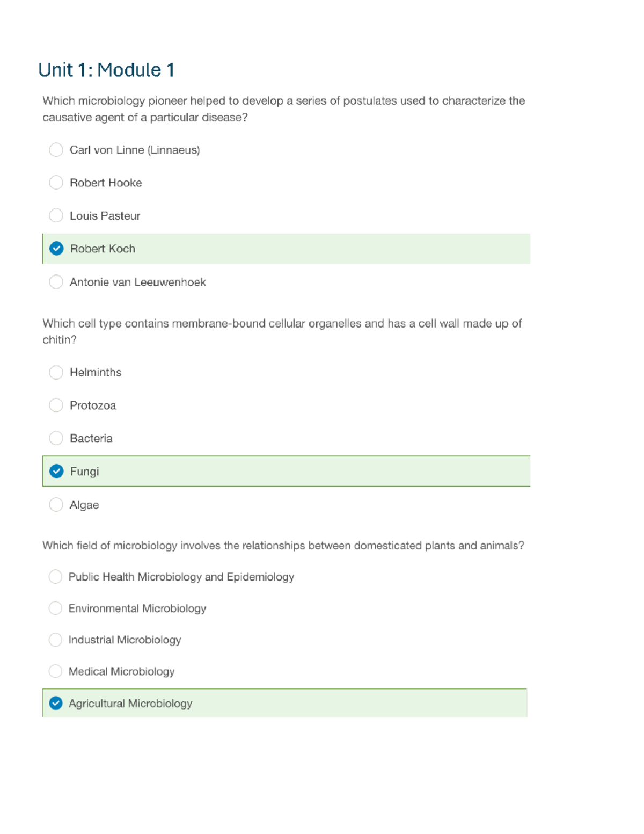Viewport: 644px width, 834px height.
Task: Pick the Antonie van Leeuwenhoek option
Action: click(x=56, y=282)
